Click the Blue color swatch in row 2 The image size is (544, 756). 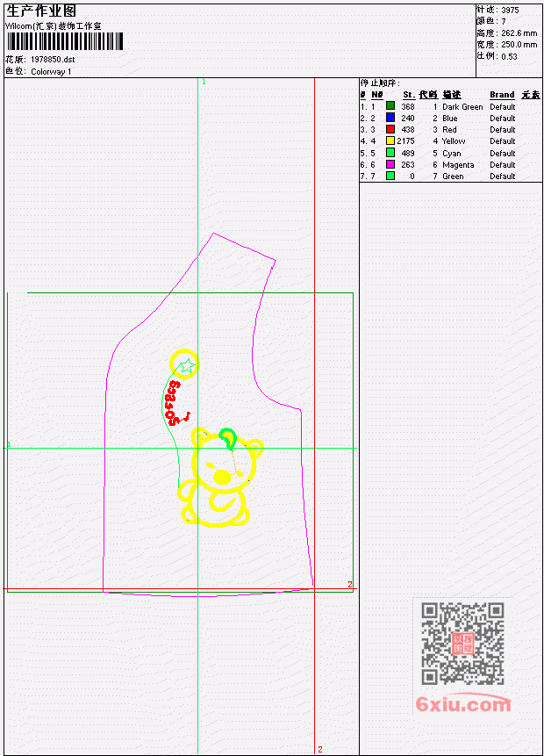(x=390, y=118)
